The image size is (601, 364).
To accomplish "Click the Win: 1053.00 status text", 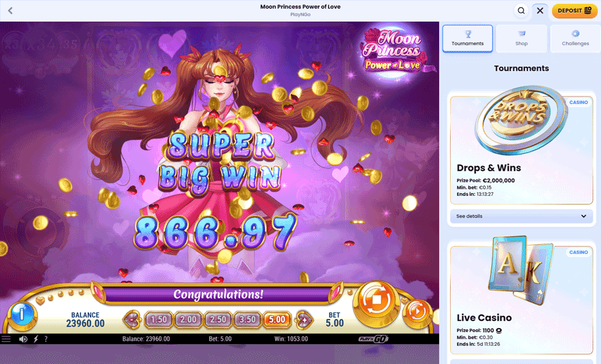I will tap(291, 339).
